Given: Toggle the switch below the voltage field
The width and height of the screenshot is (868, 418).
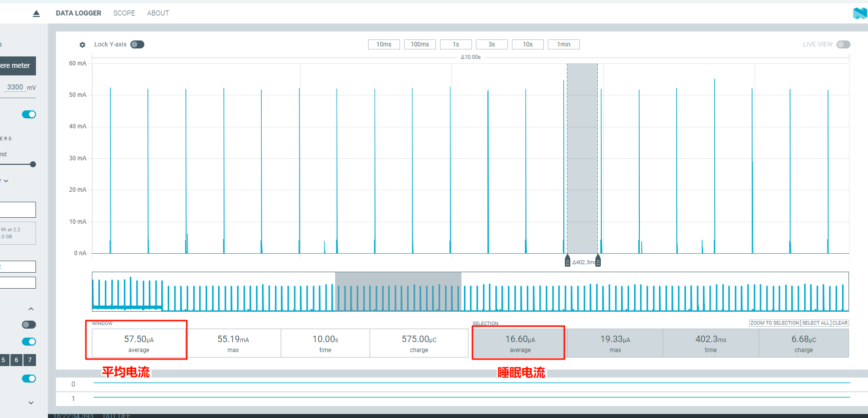Looking at the screenshot, I should pyautogui.click(x=29, y=114).
